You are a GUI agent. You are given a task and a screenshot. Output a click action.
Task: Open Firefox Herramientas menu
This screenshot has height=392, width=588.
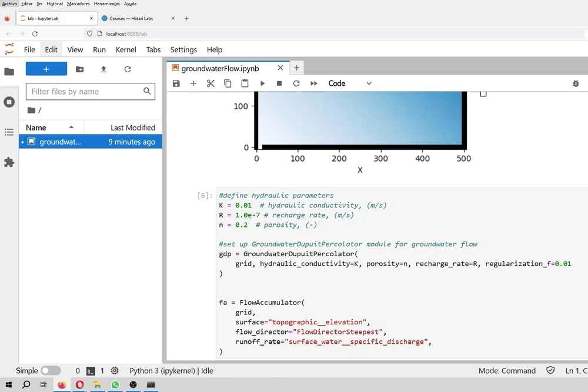tap(107, 4)
